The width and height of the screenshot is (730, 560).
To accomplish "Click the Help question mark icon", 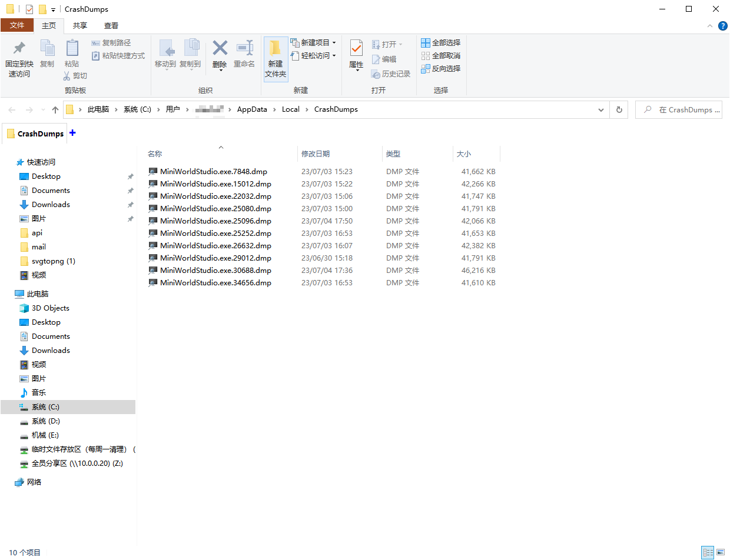I will [722, 26].
